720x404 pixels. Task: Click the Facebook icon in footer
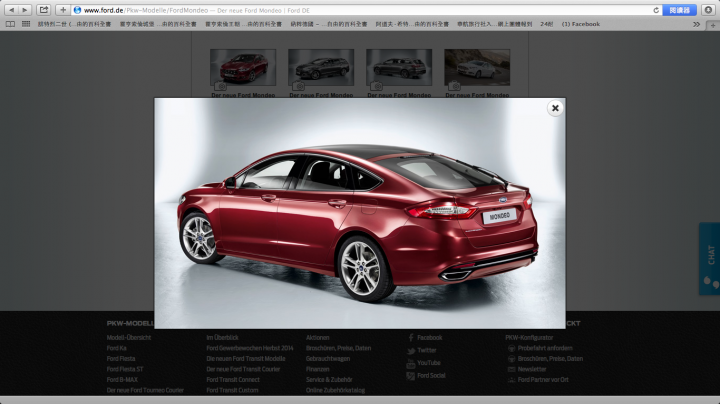pos(411,338)
